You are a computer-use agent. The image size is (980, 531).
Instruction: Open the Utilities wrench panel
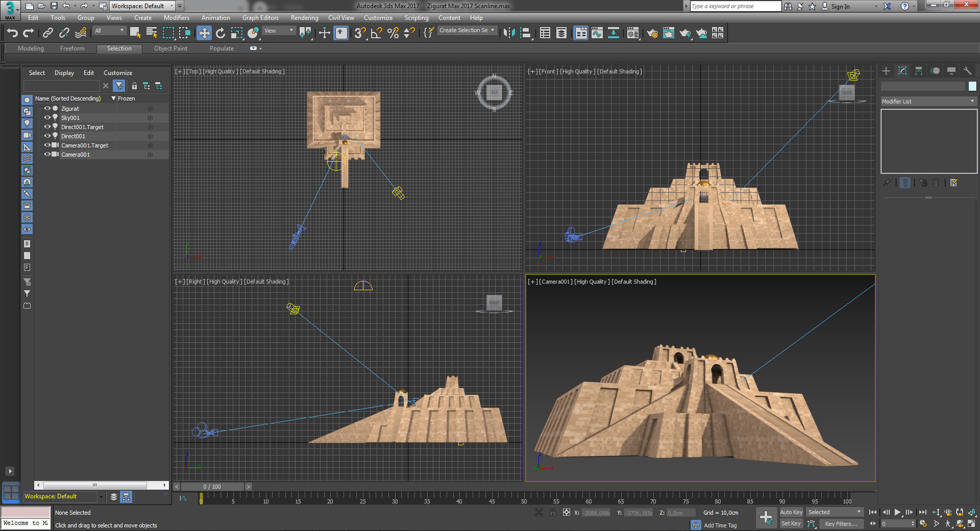(967, 71)
